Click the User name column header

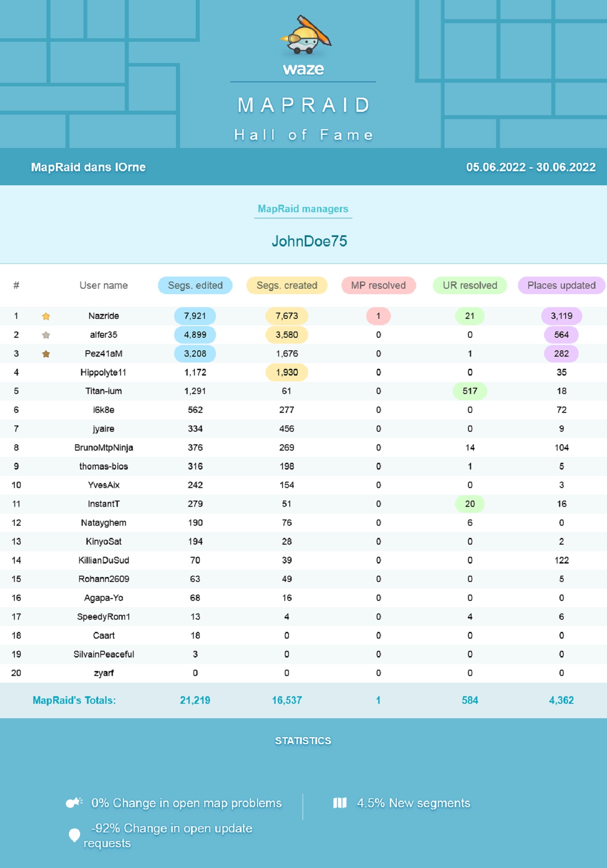(103, 285)
